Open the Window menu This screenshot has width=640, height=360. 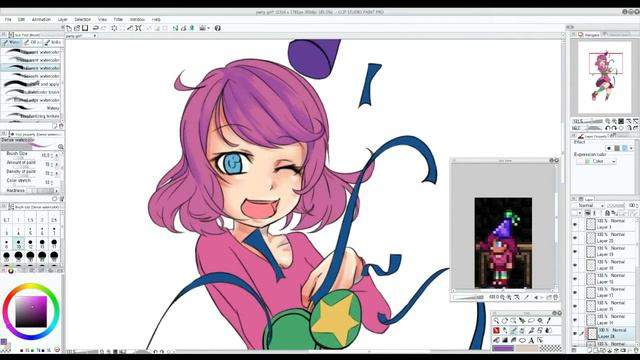coord(137,19)
